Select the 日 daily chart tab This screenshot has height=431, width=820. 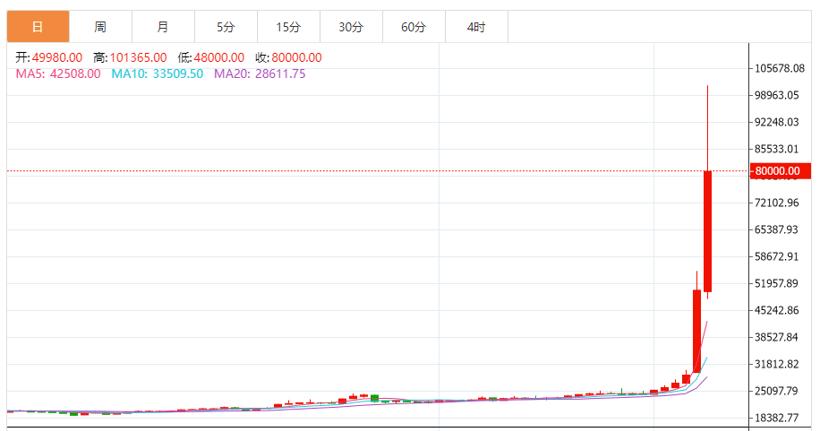pos(37,27)
